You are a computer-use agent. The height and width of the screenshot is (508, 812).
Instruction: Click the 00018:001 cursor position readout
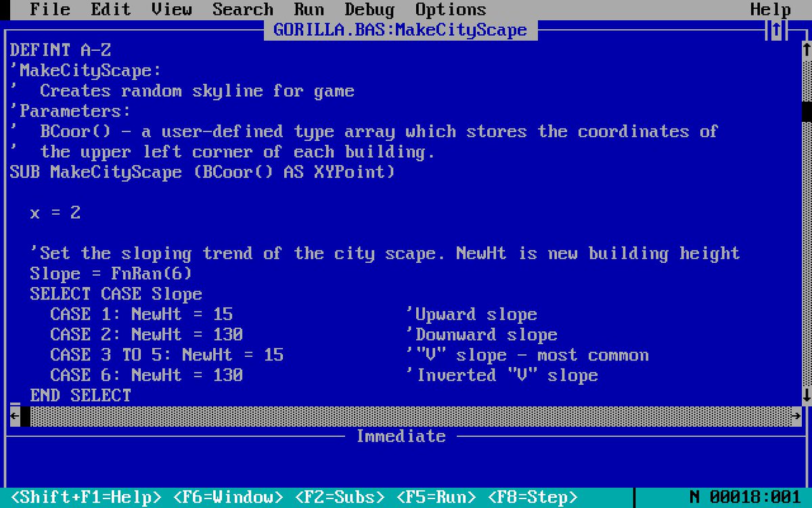pos(756,497)
